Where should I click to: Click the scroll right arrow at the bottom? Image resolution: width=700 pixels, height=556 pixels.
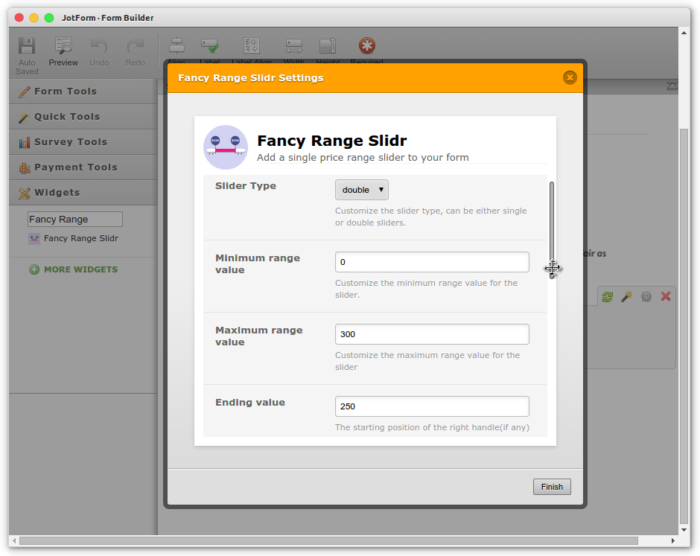click(x=673, y=541)
